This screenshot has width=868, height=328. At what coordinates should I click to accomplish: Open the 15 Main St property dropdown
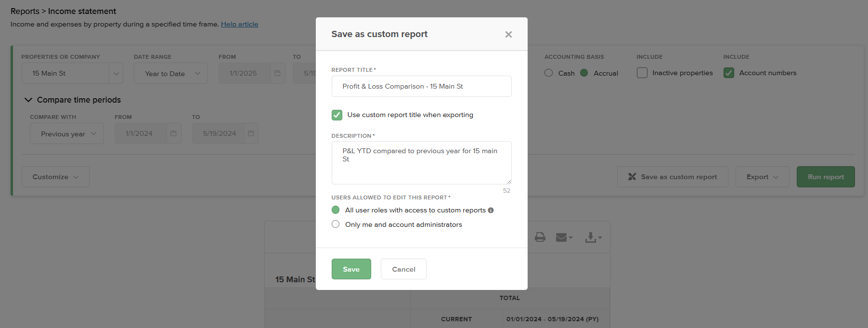click(x=72, y=73)
